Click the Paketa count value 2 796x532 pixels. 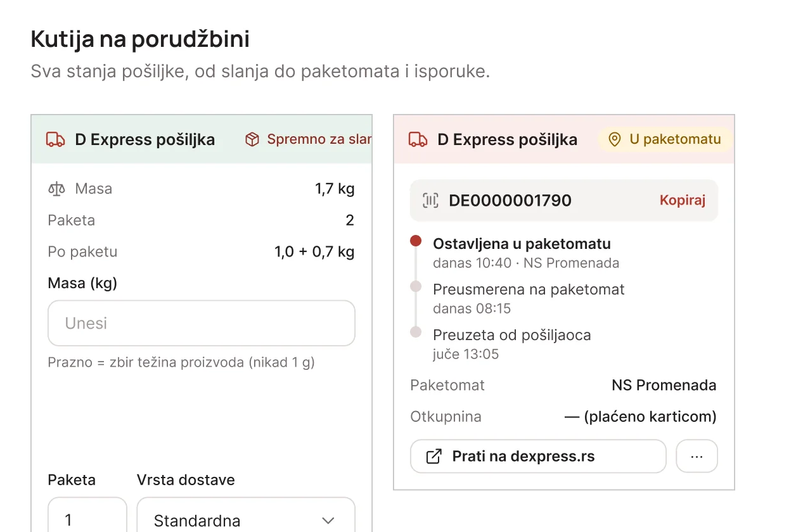pyautogui.click(x=350, y=220)
